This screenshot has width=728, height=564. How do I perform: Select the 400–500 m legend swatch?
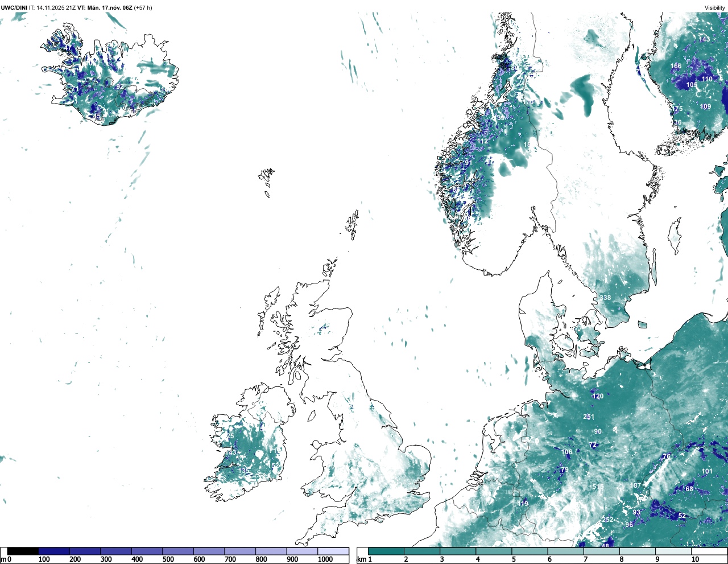[147, 551]
